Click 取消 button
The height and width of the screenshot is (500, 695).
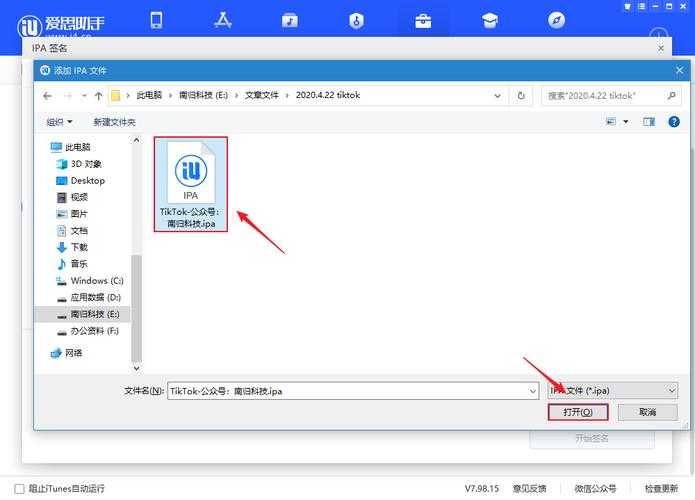(x=648, y=412)
